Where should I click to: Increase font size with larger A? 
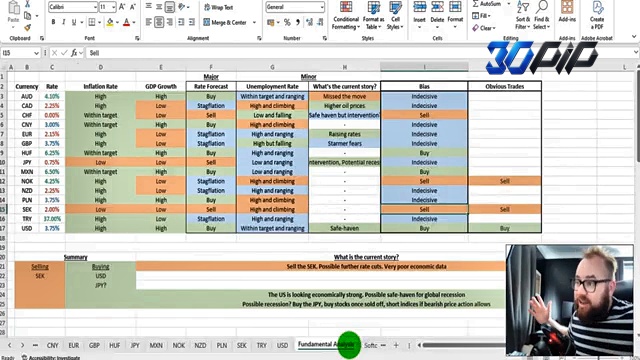click(x=122, y=7)
